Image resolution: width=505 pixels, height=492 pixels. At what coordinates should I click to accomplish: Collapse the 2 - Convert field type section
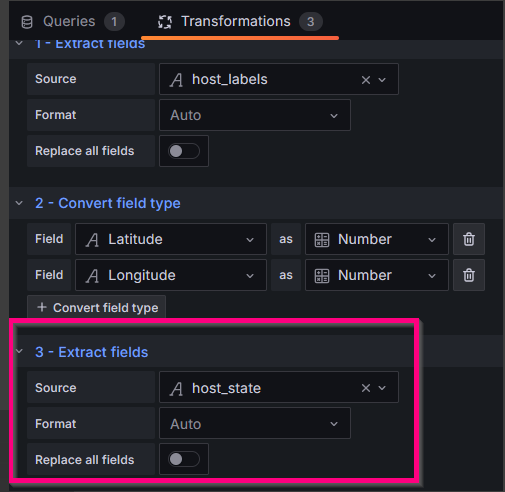point(19,203)
